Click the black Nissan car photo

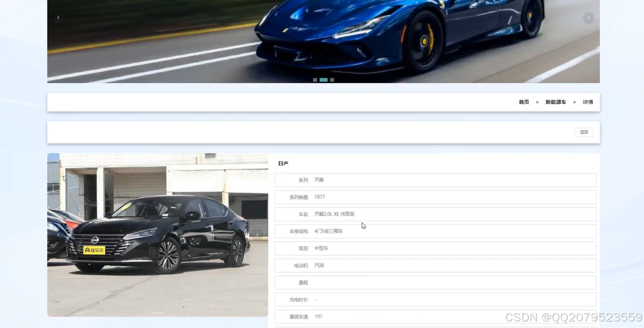tap(158, 235)
